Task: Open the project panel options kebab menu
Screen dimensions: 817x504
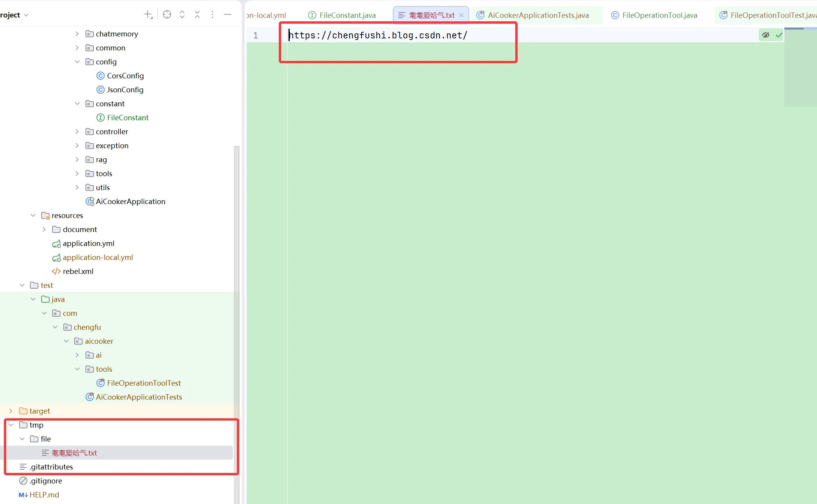Action: click(x=212, y=15)
